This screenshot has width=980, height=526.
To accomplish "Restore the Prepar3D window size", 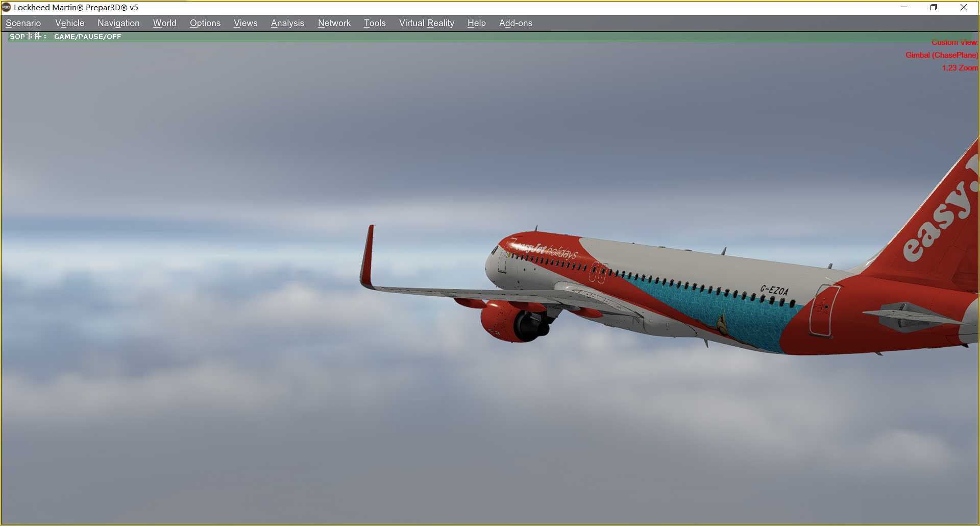I will (x=934, y=8).
